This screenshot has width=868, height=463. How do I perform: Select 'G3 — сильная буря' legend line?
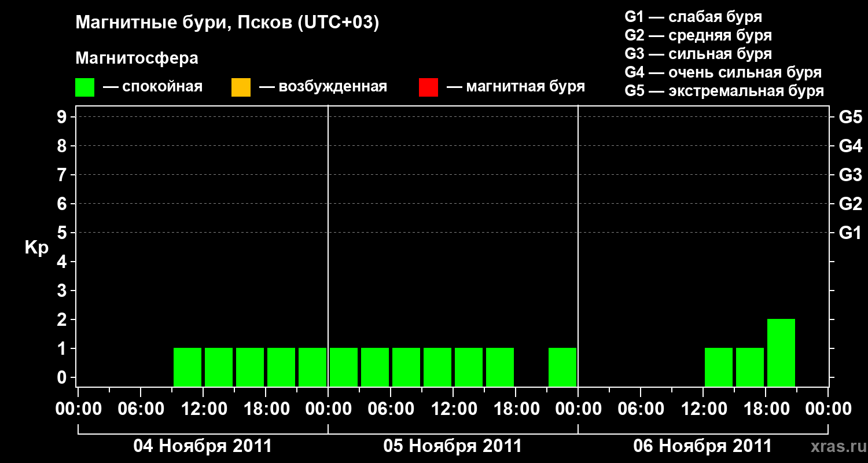[x=698, y=54]
